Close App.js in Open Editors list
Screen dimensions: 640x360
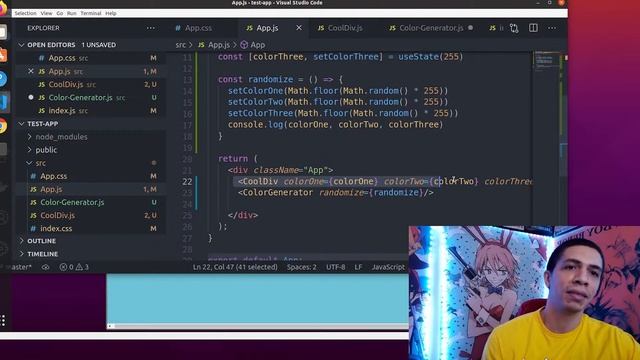tap(31, 71)
